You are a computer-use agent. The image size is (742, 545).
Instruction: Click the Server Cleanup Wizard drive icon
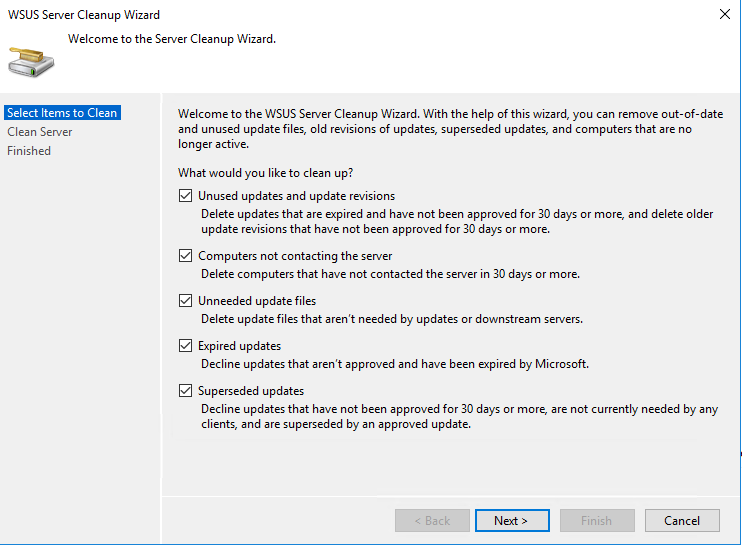(31, 62)
